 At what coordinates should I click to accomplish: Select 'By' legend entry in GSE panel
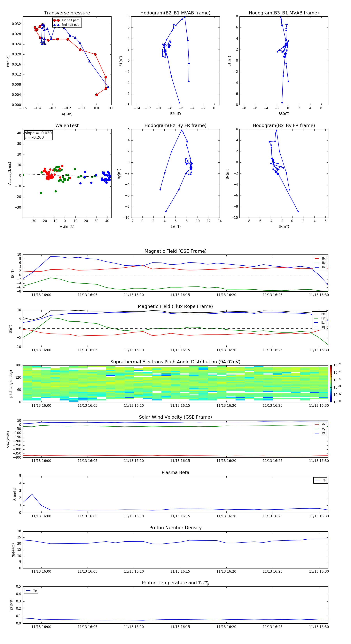tap(320, 263)
